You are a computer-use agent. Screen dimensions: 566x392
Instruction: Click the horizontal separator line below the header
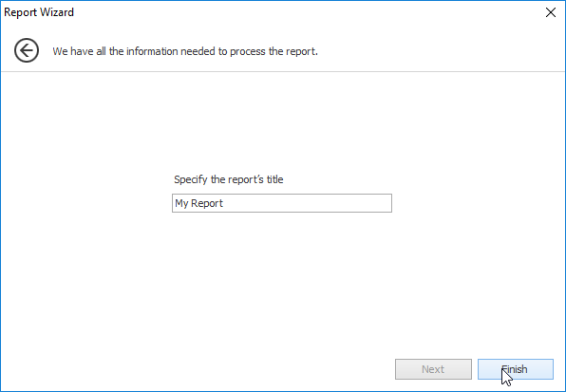[x=283, y=71]
